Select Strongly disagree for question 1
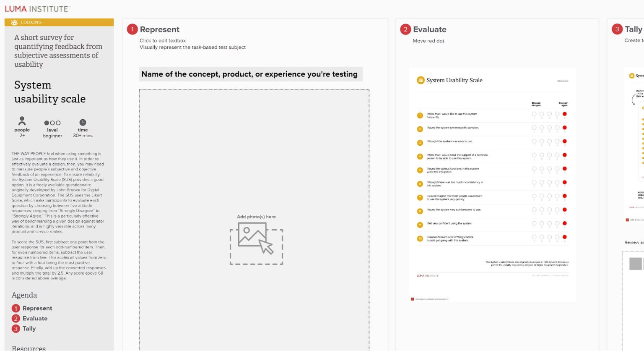 tap(534, 113)
